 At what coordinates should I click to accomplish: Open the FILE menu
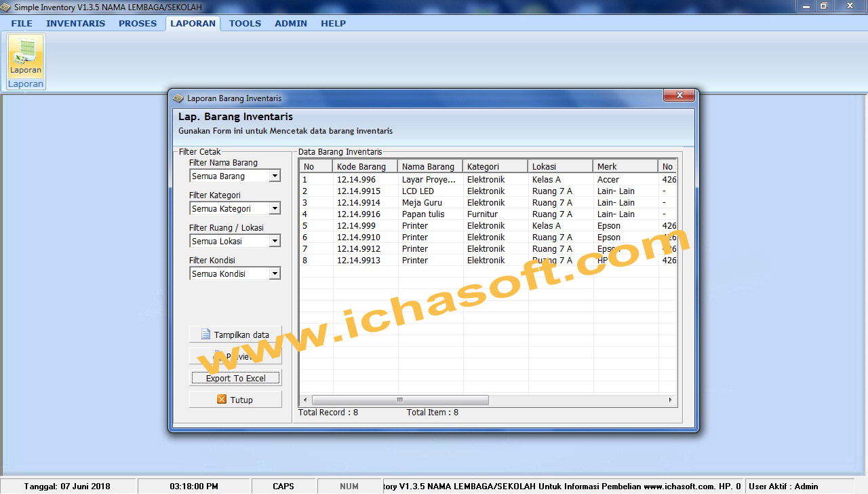(x=22, y=23)
